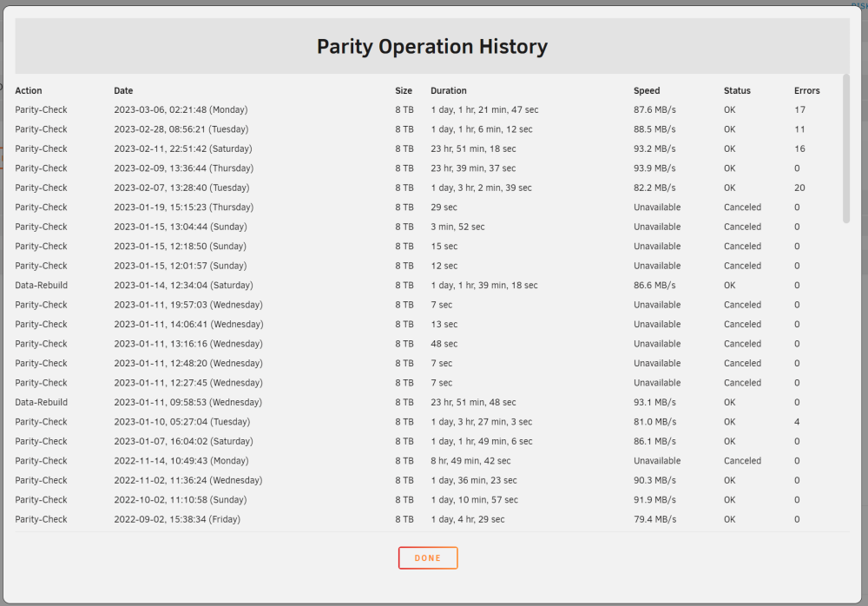Click the Errors column header
Screen dimensions: 868x606
[806, 90]
